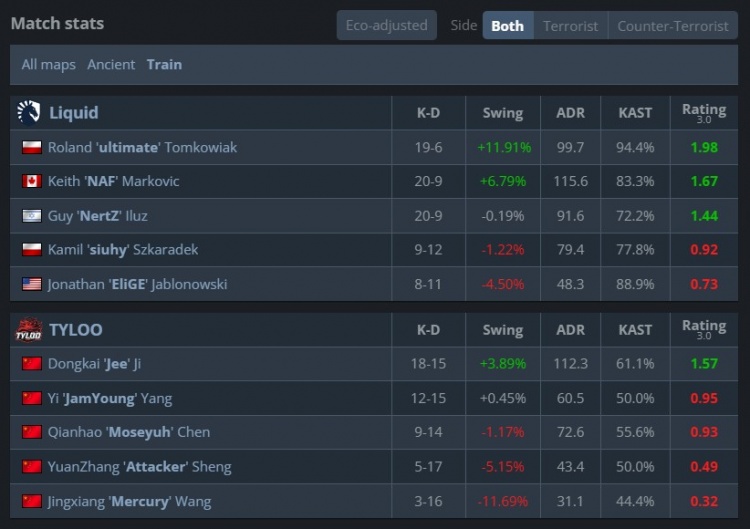Click the Chinese flag beside Jee
This screenshot has height=529, width=750.
click(x=31, y=364)
